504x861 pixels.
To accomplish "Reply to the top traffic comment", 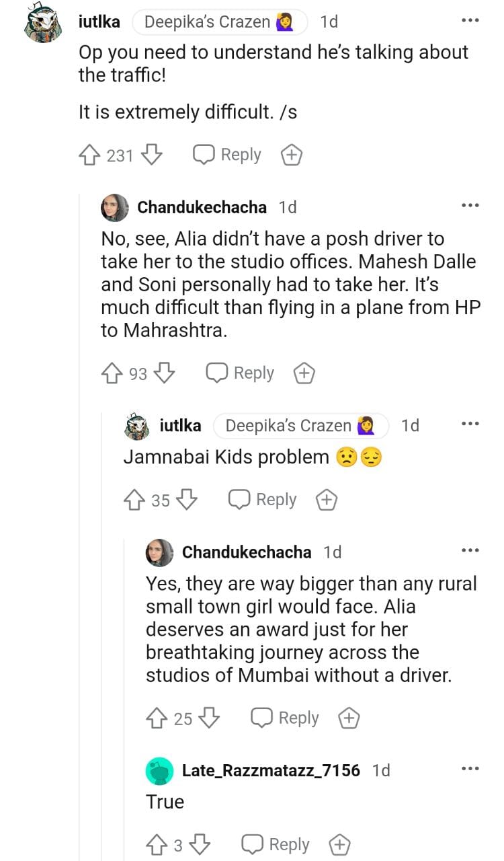I will 227,155.
